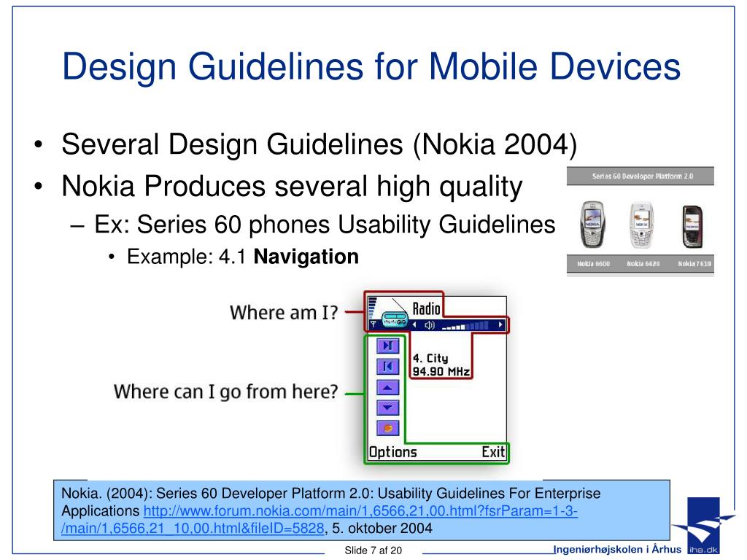Click the volume level bar
This screenshot has height=560, width=747.
click(465, 326)
